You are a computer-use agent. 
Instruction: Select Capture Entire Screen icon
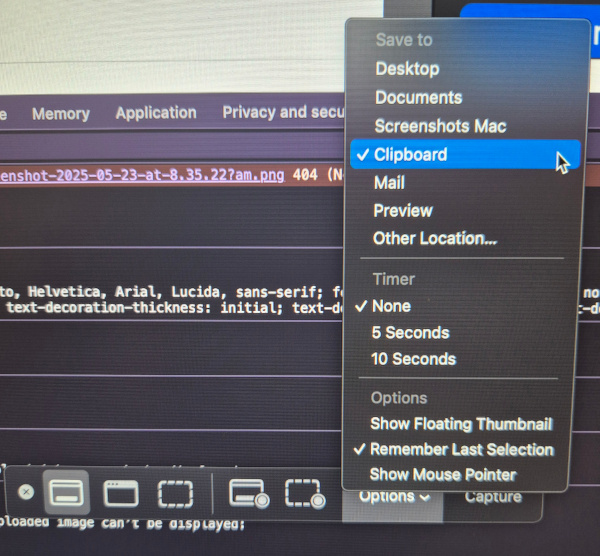pyautogui.click(x=67, y=492)
